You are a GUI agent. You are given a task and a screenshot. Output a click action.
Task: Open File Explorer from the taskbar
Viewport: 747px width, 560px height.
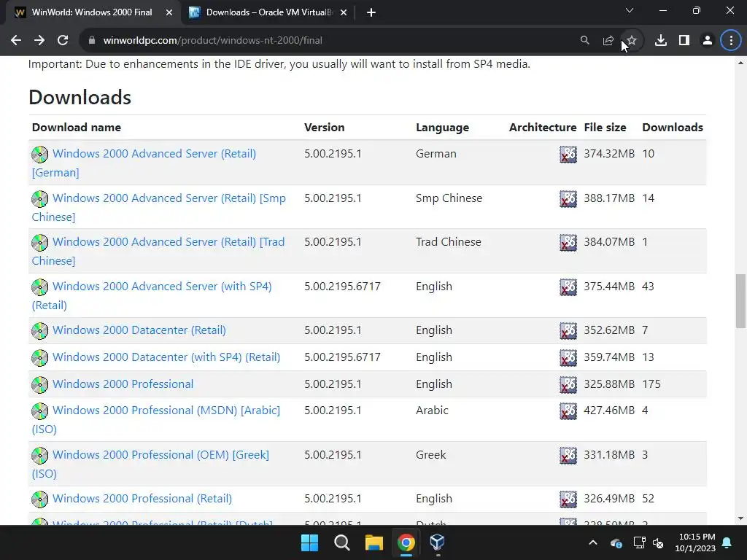(374, 542)
